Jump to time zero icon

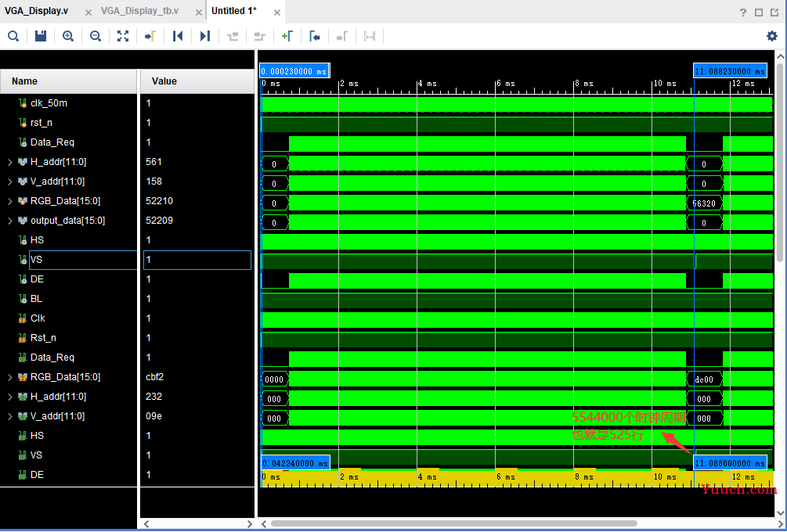coord(178,36)
